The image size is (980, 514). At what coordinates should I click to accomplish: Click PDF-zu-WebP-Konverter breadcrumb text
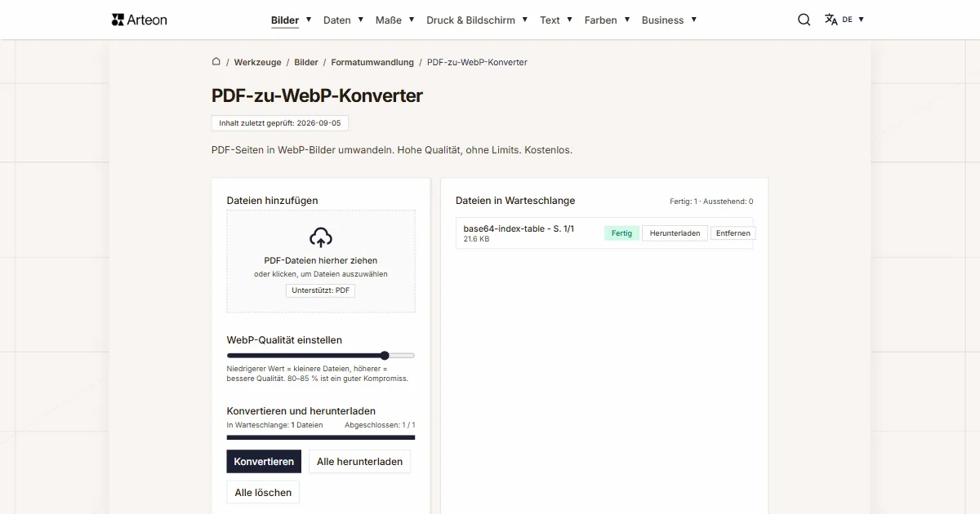coord(477,62)
